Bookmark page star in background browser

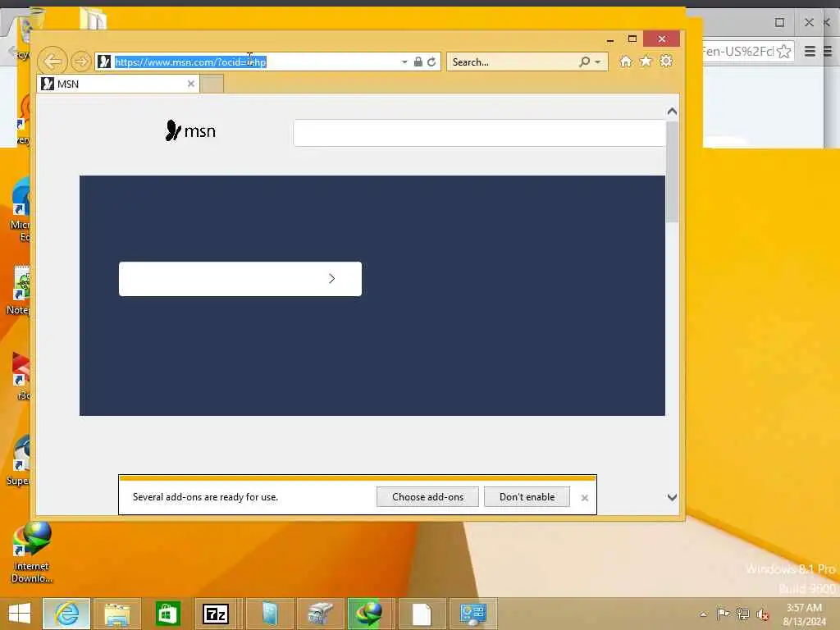click(783, 52)
